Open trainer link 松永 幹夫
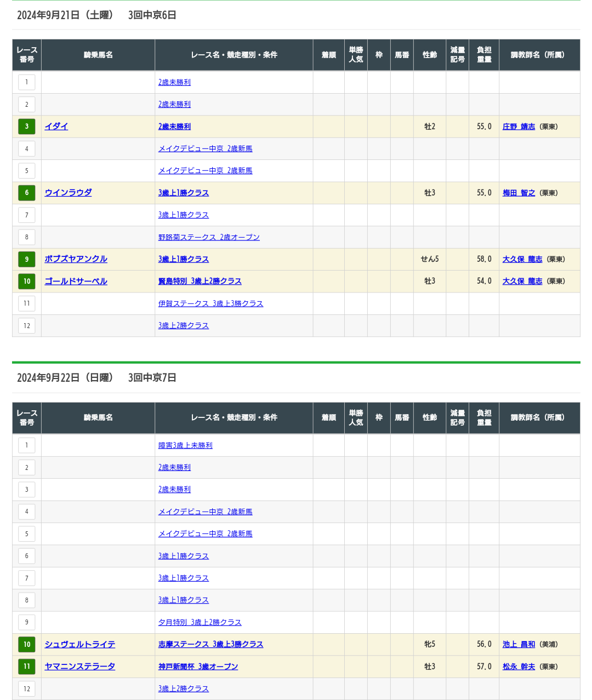Viewport: 592px width, 700px height. click(x=519, y=667)
